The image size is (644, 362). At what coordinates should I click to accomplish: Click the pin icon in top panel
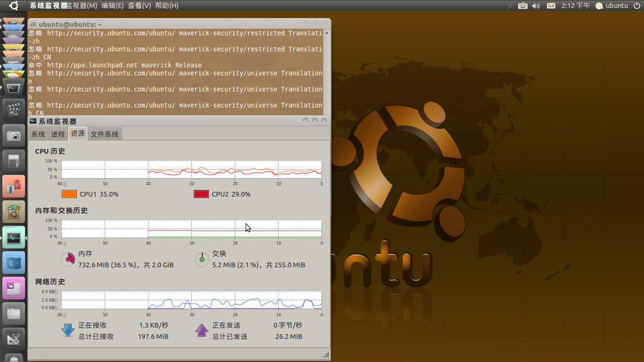click(509, 6)
